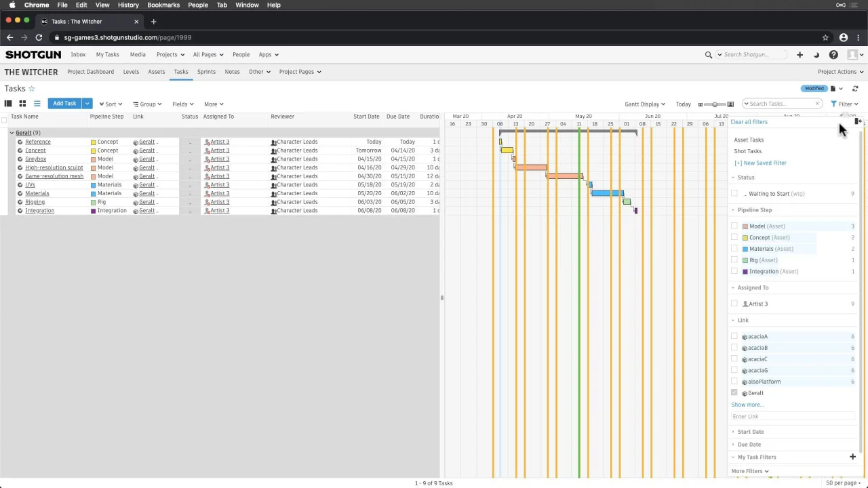Image resolution: width=868 pixels, height=488 pixels.
Task: Open the Sprints tab
Action: pyautogui.click(x=206, y=72)
